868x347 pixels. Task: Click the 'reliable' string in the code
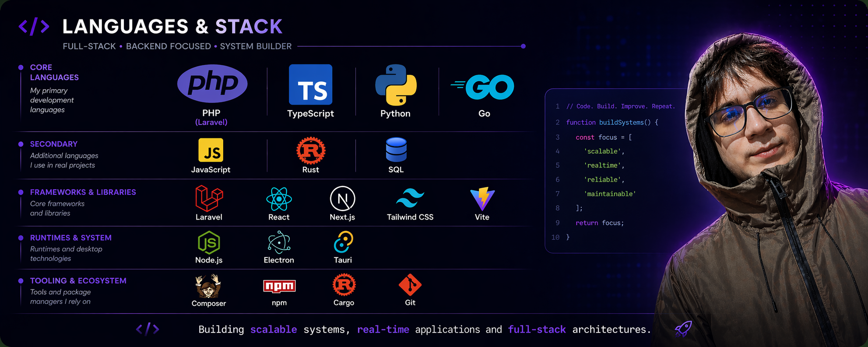604,180
